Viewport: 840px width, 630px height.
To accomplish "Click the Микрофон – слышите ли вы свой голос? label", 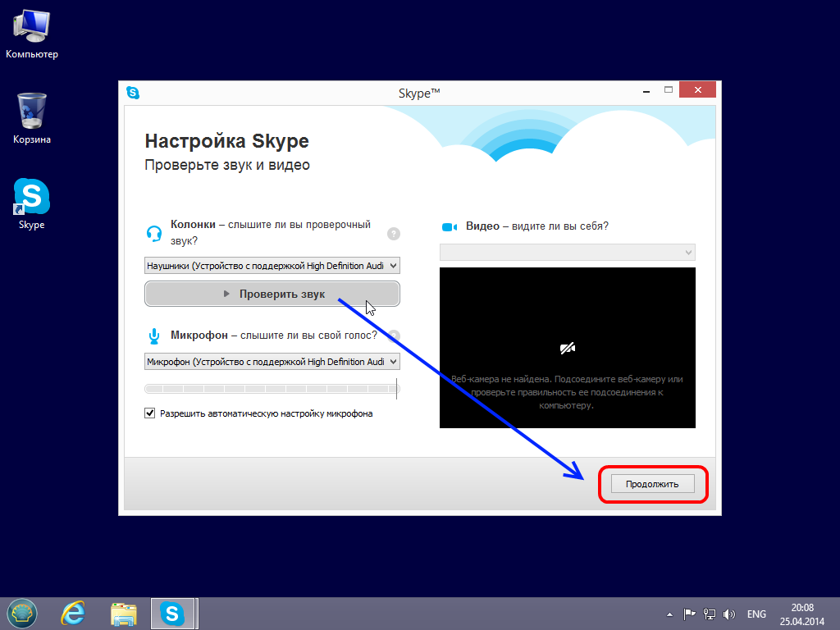I will tap(274, 336).
